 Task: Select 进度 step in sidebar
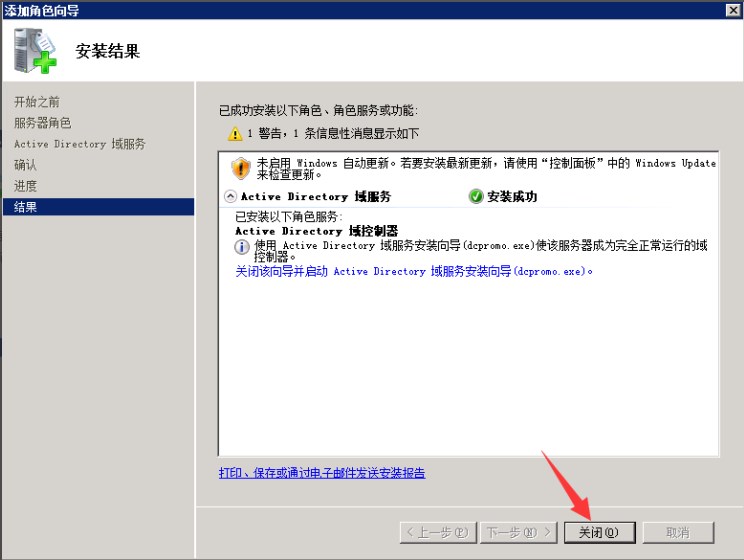(26, 186)
